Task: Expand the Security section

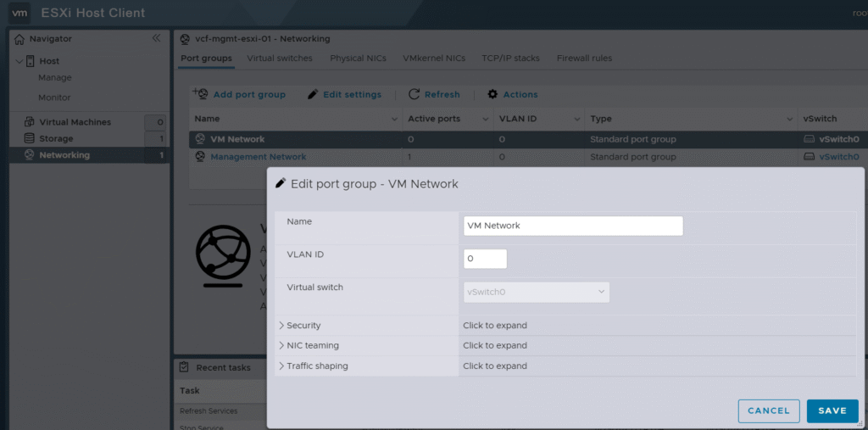Action: (281, 325)
